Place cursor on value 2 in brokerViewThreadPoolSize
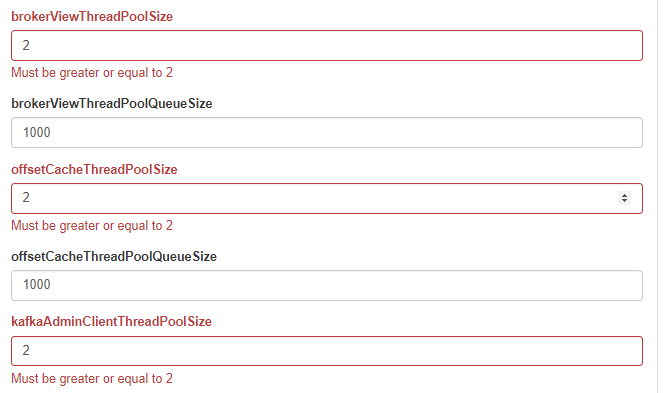 coord(26,45)
